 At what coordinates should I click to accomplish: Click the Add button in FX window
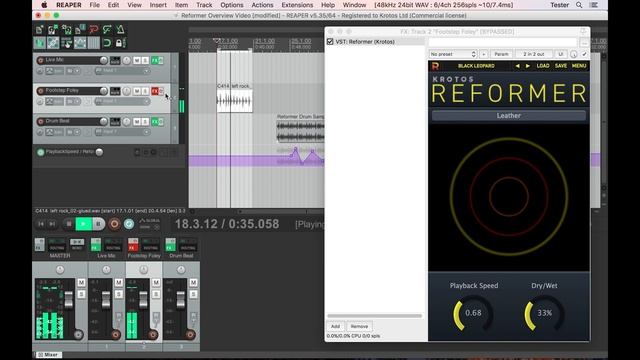tap(336, 327)
